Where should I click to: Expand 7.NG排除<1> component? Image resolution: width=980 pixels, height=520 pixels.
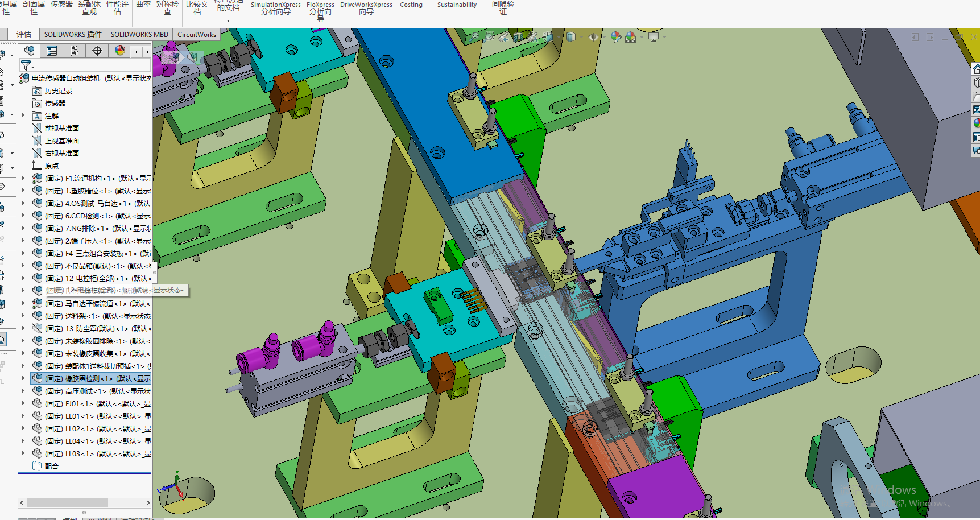click(x=23, y=229)
